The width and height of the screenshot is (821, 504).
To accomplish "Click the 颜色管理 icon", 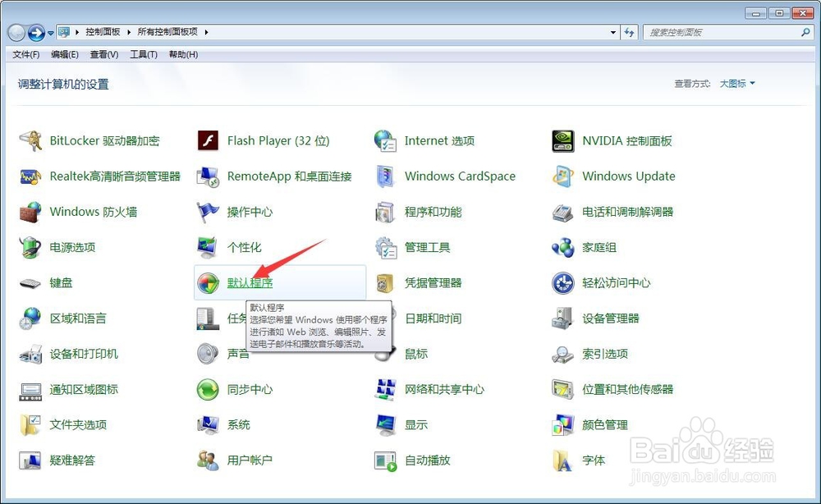I will coord(563,425).
